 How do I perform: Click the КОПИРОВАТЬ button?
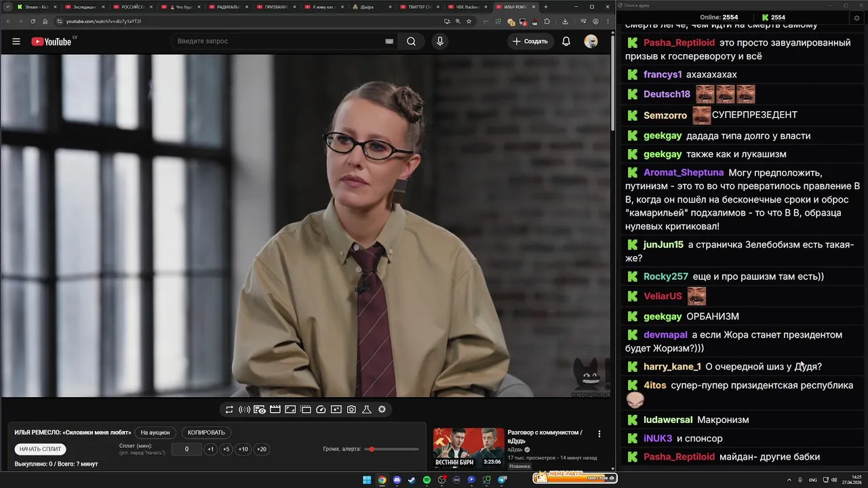coord(206,432)
